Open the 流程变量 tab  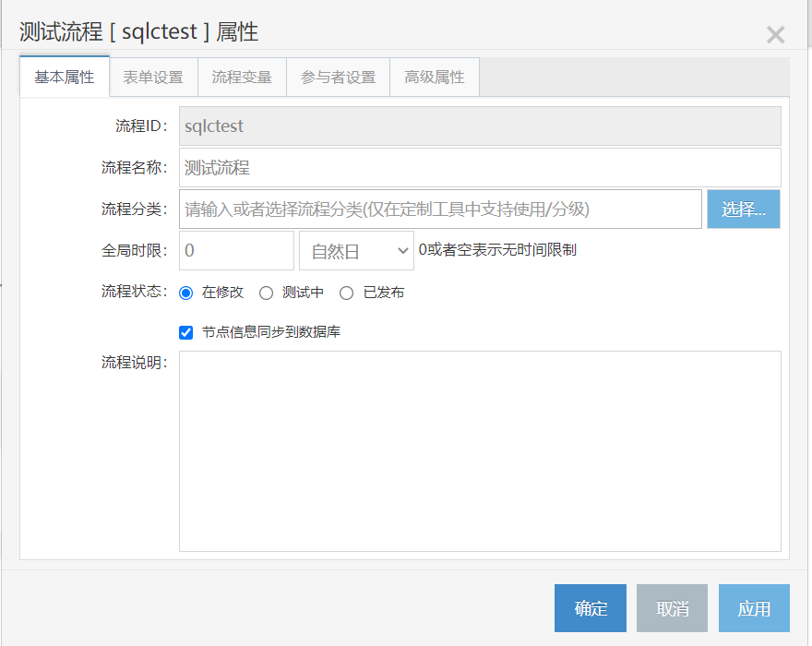(242, 78)
